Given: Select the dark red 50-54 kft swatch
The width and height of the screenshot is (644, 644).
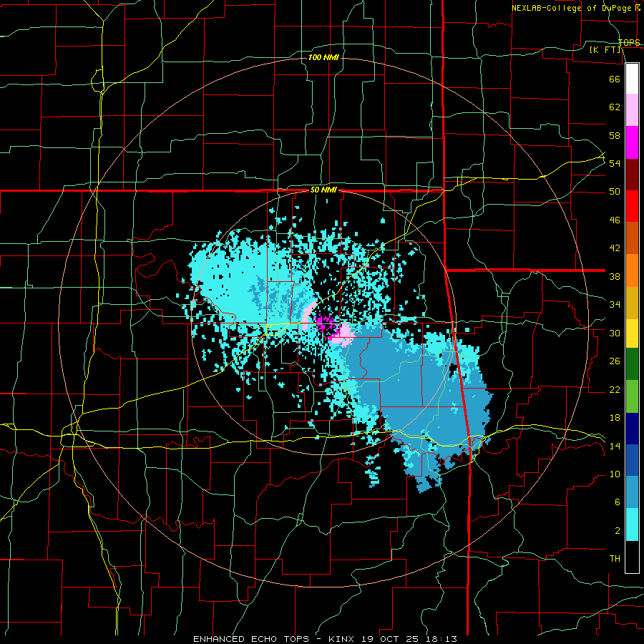Looking at the screenshot, I should click(x=632, y=175).
